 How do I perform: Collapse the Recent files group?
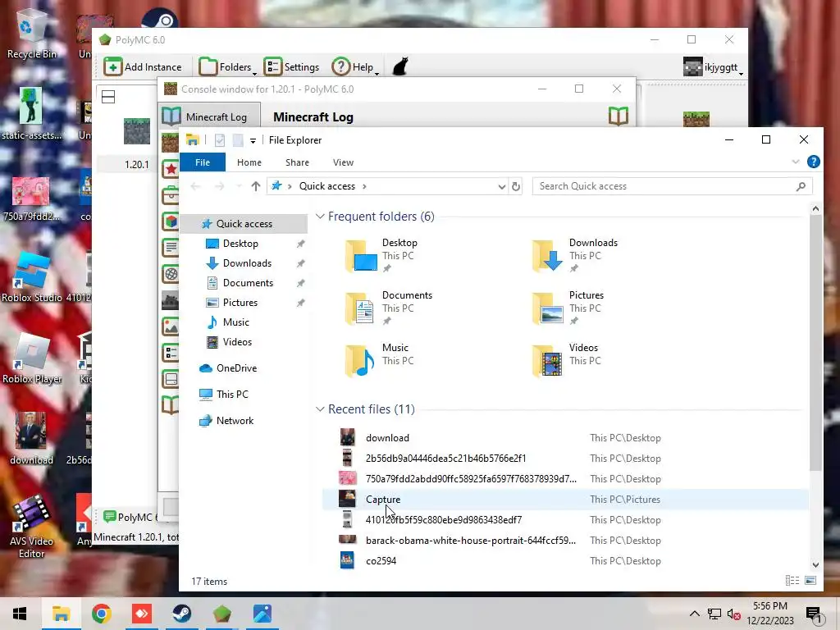[320, 409]
